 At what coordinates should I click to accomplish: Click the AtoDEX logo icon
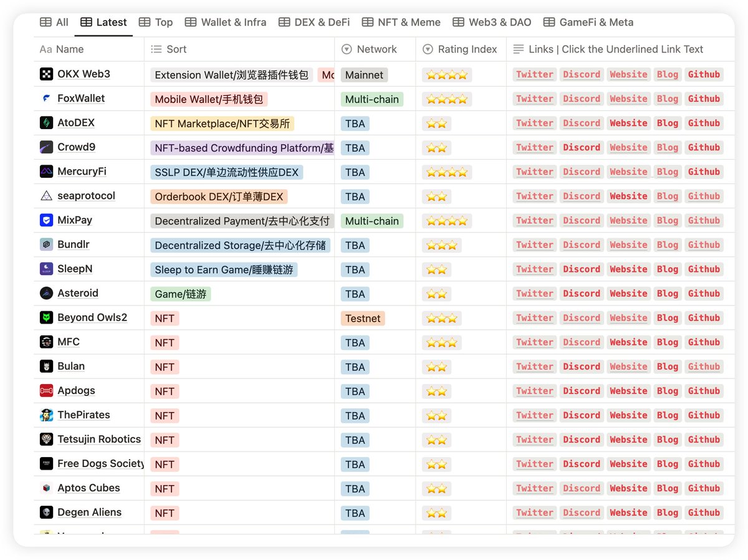click(47, 123)
